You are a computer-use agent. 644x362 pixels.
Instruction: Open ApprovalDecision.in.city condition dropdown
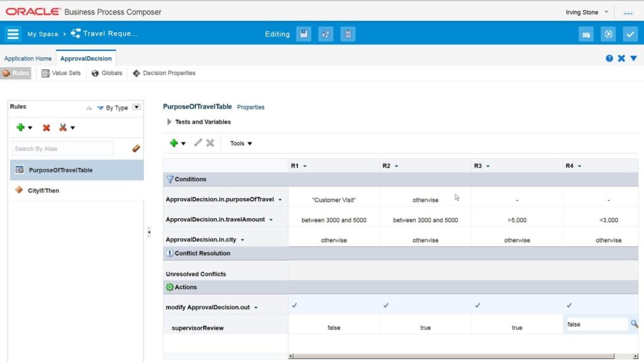coord(242,240)
